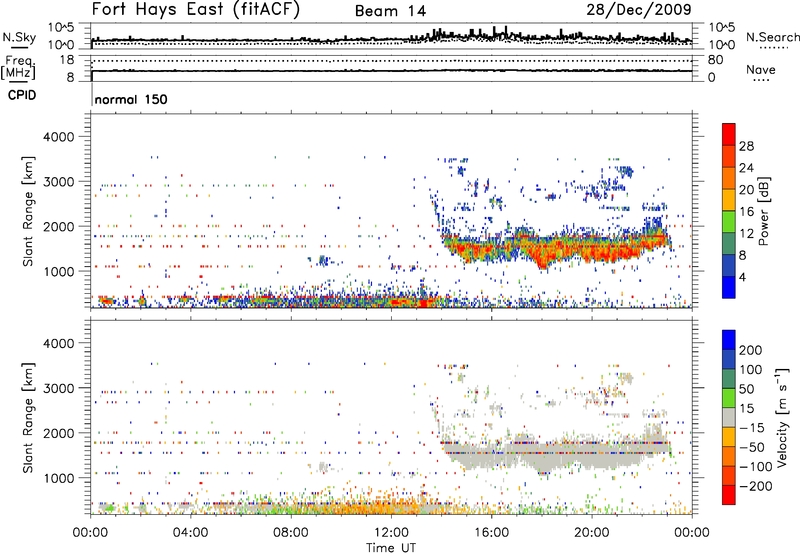Pick the red top segment of Power colorbar
Screen dimensions: 800x554
[729, 134]
